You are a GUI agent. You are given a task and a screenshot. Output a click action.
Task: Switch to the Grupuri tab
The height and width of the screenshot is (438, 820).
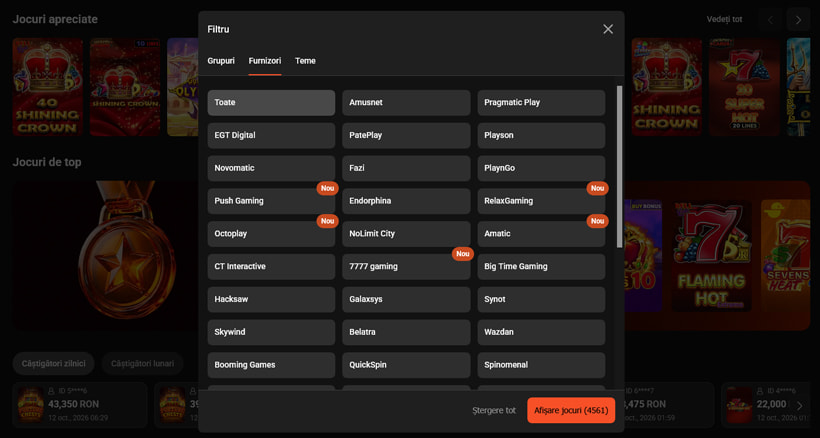[x=221, y=61]
